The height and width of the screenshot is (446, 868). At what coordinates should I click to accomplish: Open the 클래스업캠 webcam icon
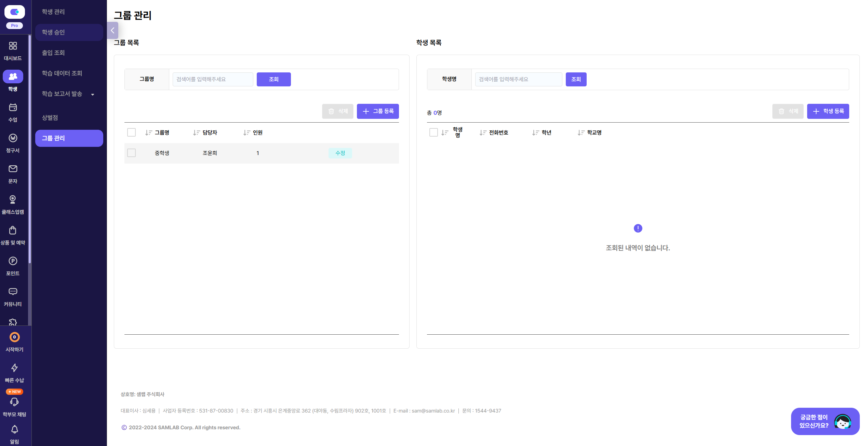point(13,199)
